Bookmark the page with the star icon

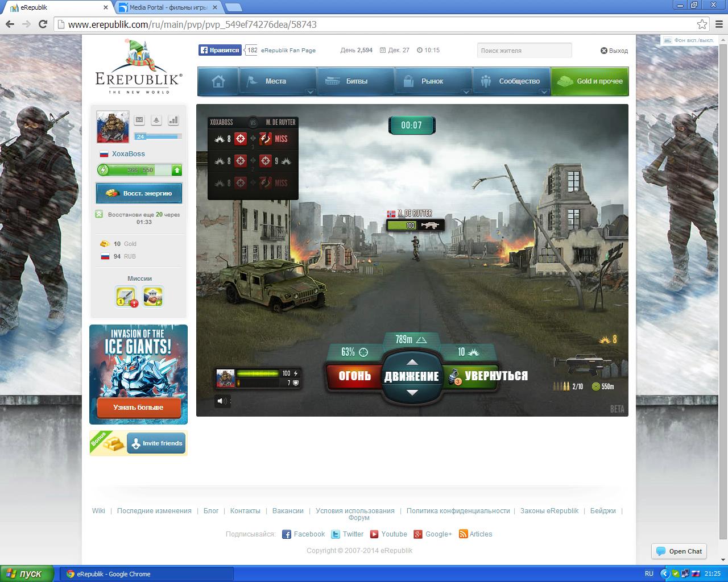702,24
